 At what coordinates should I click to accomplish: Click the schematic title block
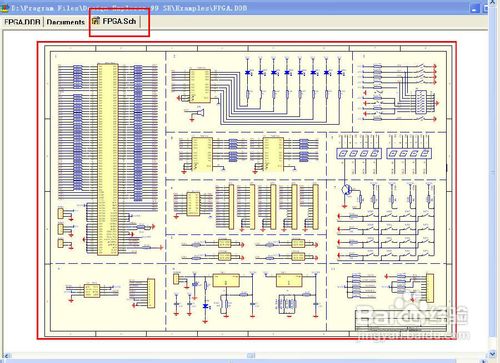point(401,321)
